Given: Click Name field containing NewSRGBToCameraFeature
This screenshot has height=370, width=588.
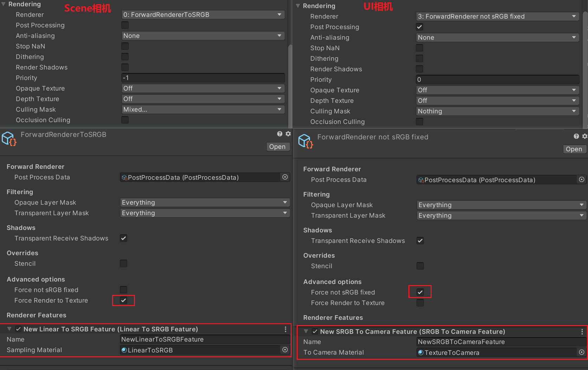Looking at the screenshot, I should pyautogui.click(x=499, y=342).
